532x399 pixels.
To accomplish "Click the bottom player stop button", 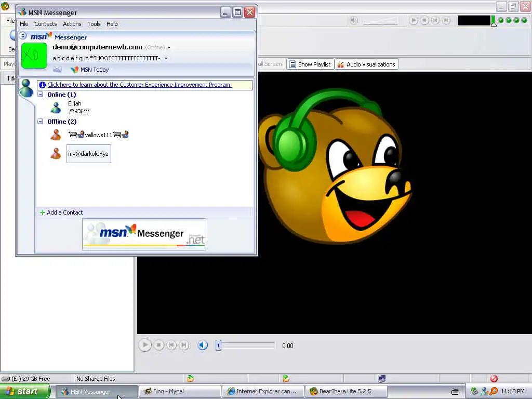I will pos(158,345).
